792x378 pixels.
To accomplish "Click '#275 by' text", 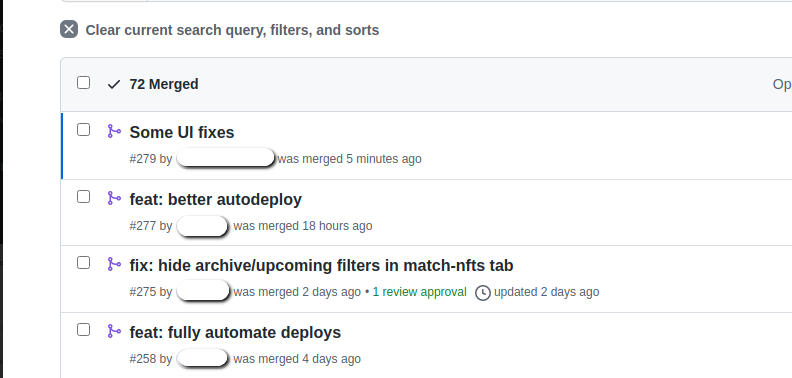I will [151, 292].
